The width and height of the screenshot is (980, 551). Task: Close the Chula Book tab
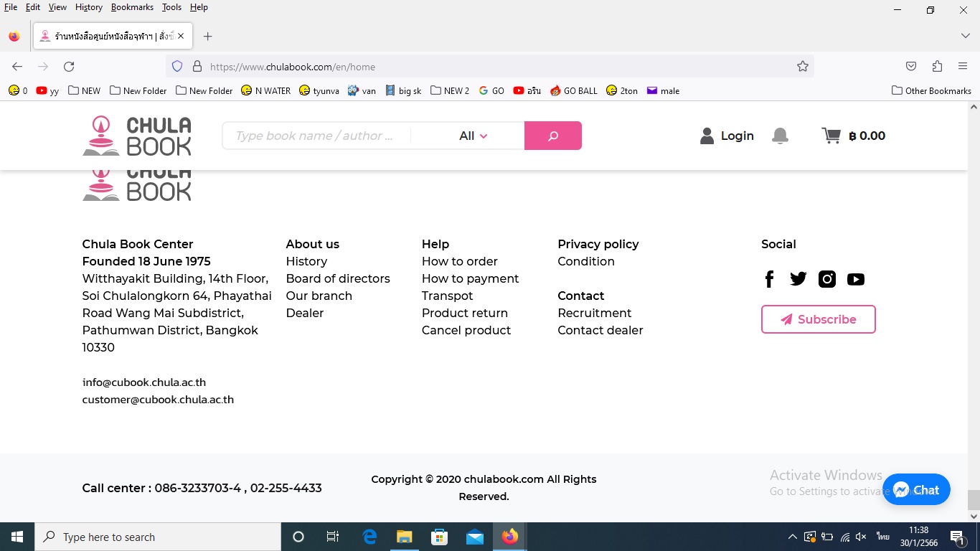pos(181,36)
